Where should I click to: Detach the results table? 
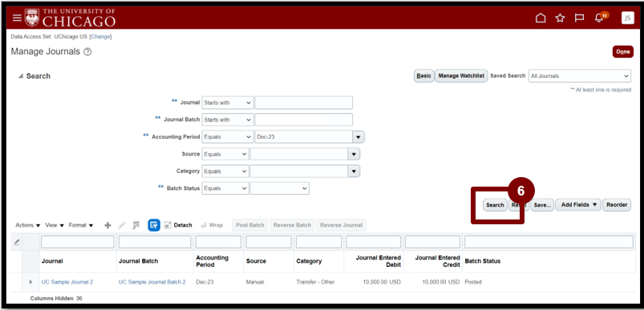[x=178, y=225]
